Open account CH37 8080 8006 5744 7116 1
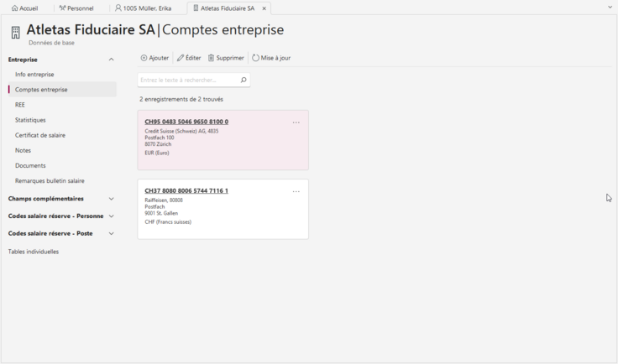This screenshot has height=364, width=618. coord(186,191)
